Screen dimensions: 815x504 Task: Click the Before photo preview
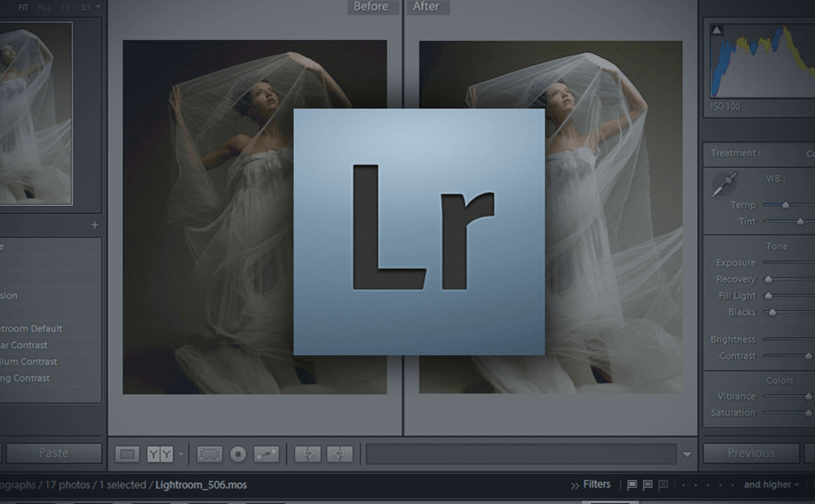click(x=254, y=217)
